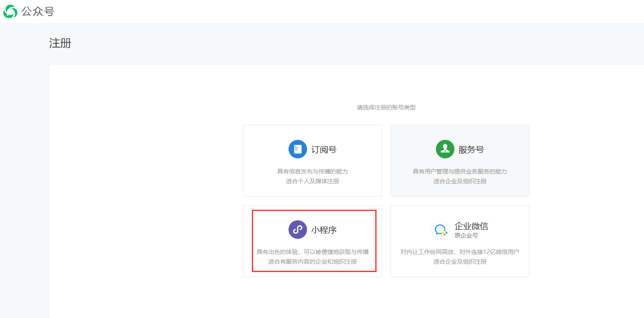Click the 适合企业及组织注册 text under 企业微信

460,262
